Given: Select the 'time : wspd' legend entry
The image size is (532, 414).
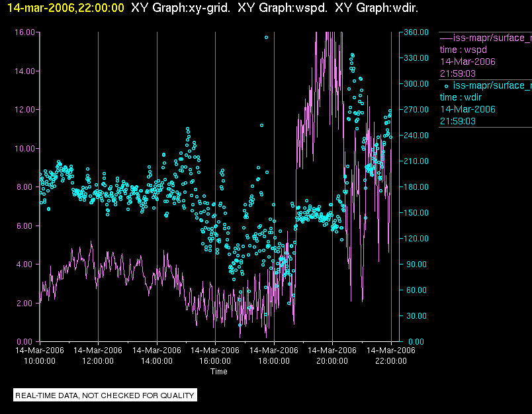Looking at the screenshot, I should pos(463,50).
